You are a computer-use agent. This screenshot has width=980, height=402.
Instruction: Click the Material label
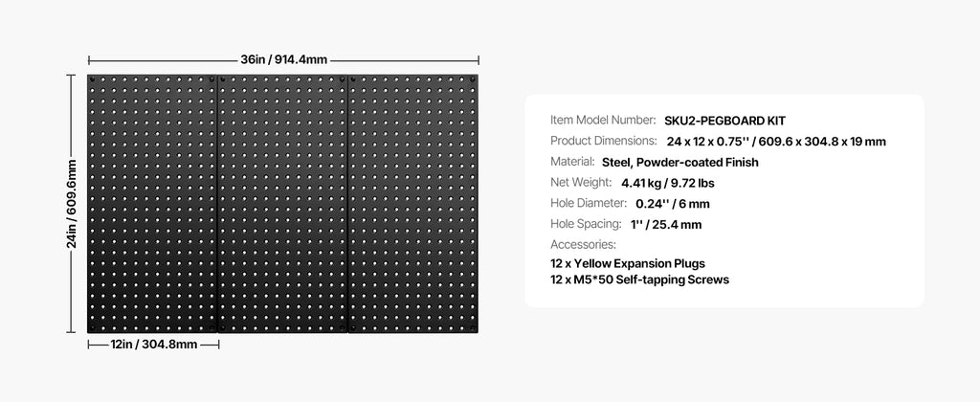click(x=572, y=163)
